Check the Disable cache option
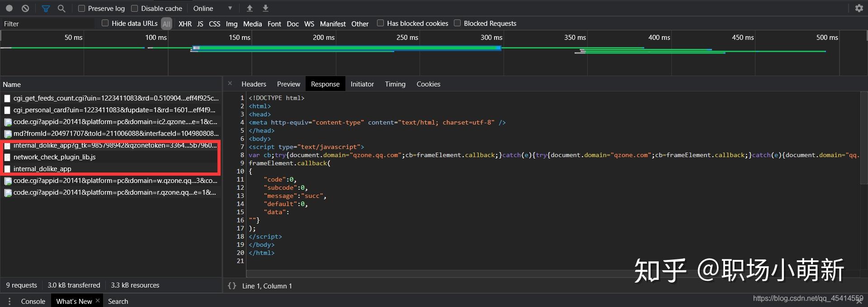The height and width of the screenshot is (307, 868). [135, 8]
